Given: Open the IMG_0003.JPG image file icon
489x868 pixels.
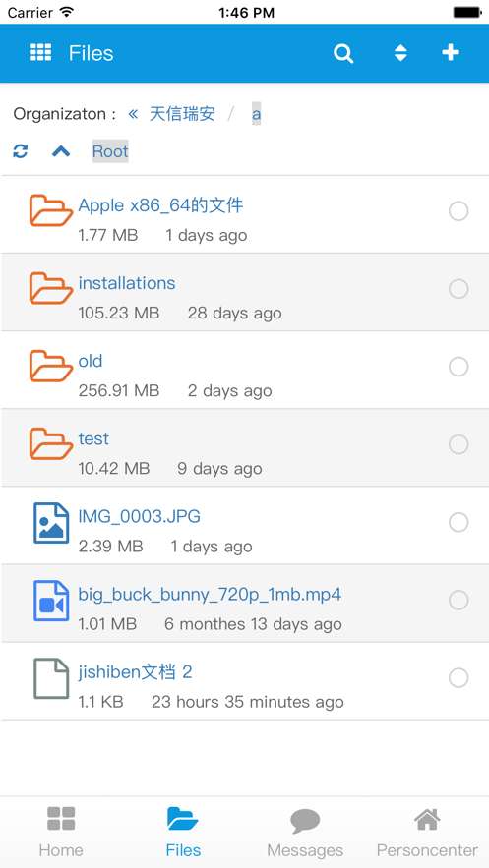Looking at the screenshot, I should 51,523.
